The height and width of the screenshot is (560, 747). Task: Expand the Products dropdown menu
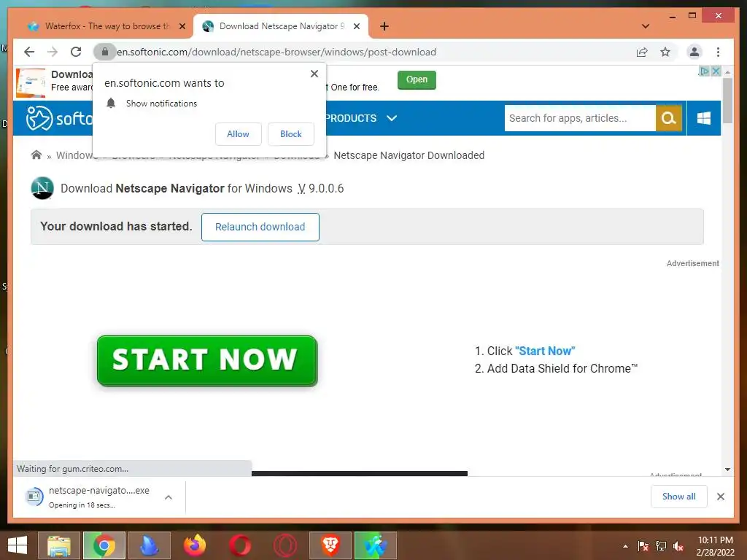tap(360, 118)
